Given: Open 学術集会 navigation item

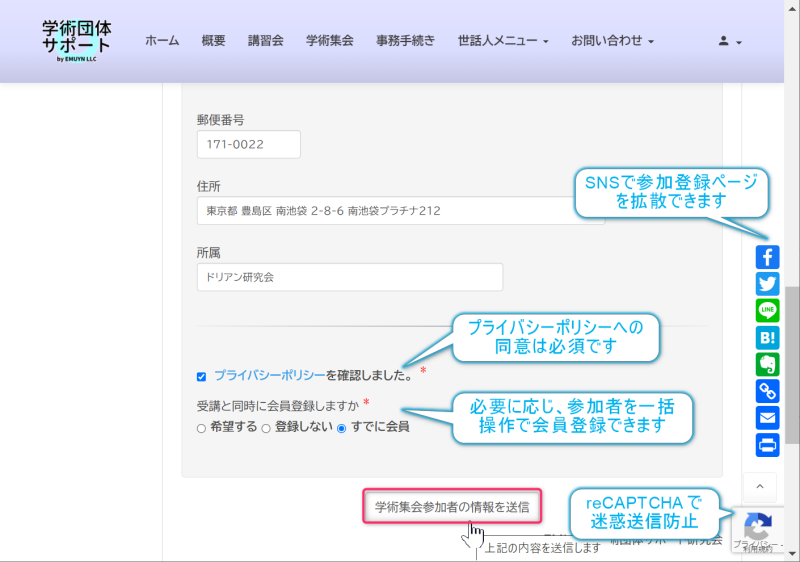Looking at the screenshot, I should tap(330, 41).
